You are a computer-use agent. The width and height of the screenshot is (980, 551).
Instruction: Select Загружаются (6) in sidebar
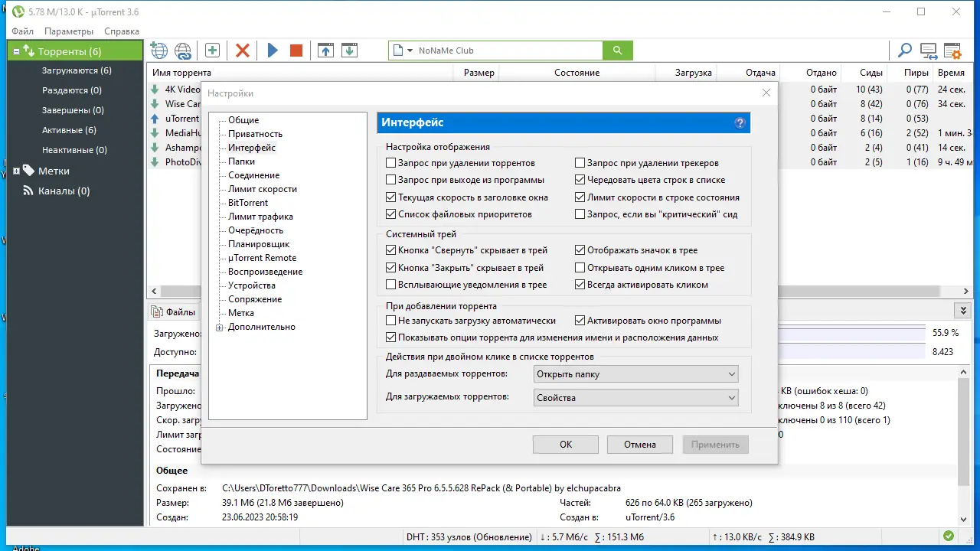[x=77, y=70]
